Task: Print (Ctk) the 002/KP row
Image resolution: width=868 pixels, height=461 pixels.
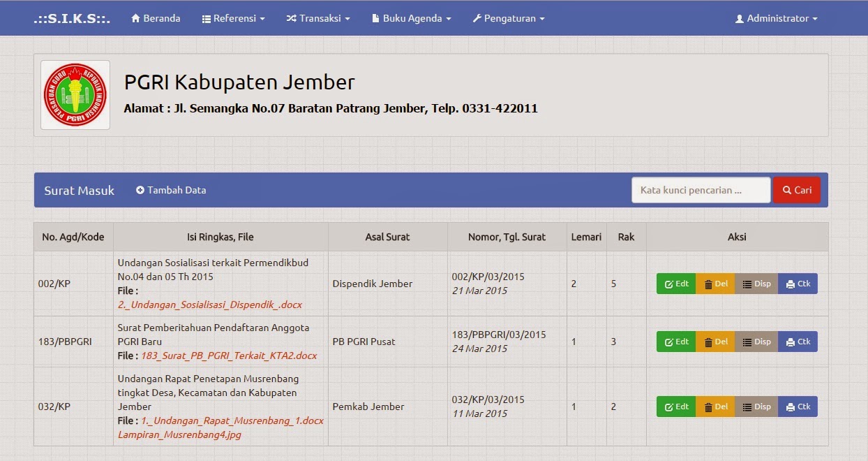Action: point(798,284)
